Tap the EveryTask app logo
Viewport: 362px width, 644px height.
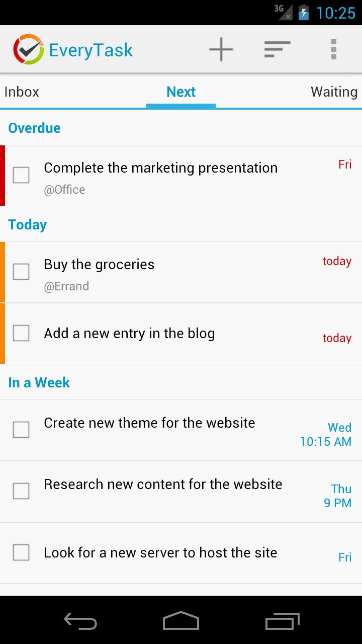[x=29, y=49]
